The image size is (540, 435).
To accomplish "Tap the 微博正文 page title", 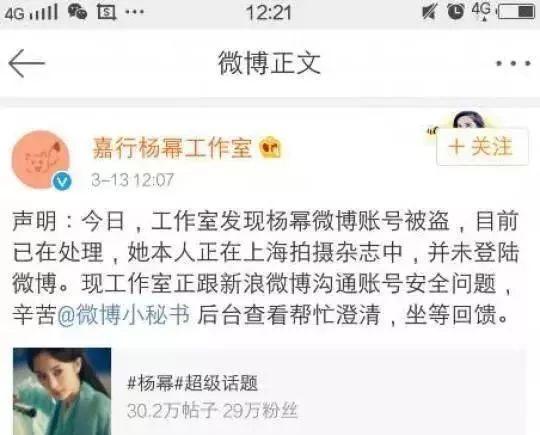I will click(x=270, y=63).
